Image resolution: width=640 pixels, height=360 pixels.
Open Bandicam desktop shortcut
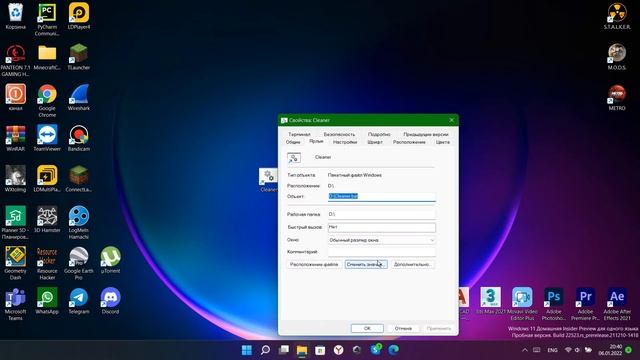(79, 138)
